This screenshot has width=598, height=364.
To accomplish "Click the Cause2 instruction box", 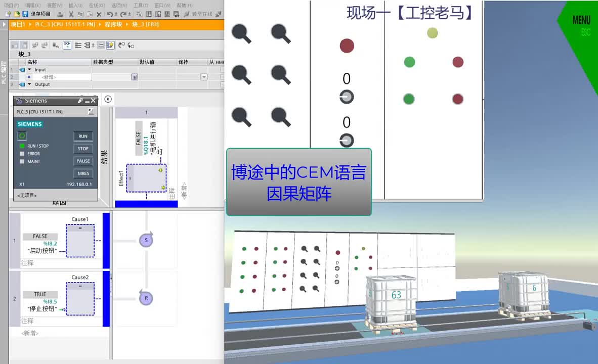I will (x=80, y=299).
